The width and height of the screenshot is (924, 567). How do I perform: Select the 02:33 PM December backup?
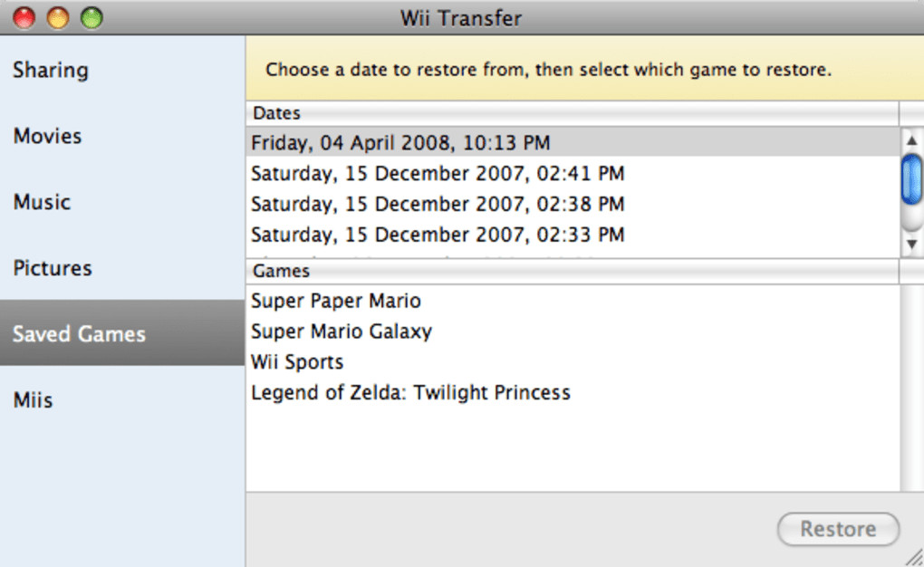438,235
